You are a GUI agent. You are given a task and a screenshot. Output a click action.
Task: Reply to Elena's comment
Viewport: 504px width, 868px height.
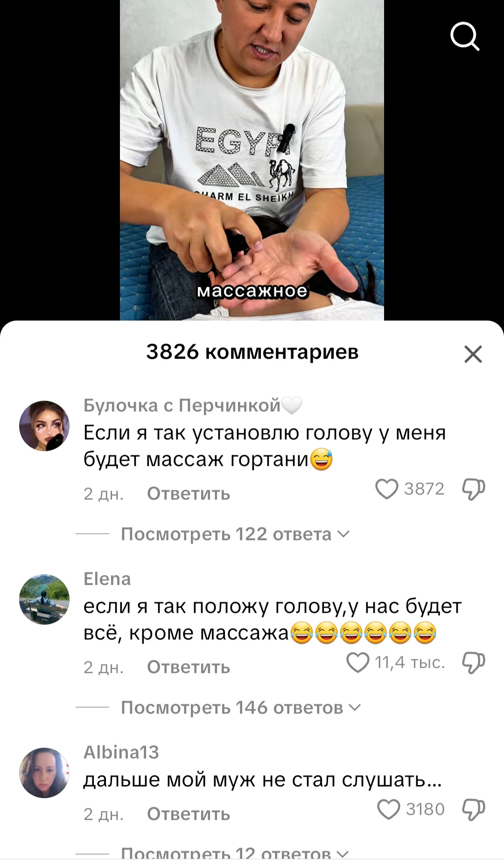(x=189, y=667)
